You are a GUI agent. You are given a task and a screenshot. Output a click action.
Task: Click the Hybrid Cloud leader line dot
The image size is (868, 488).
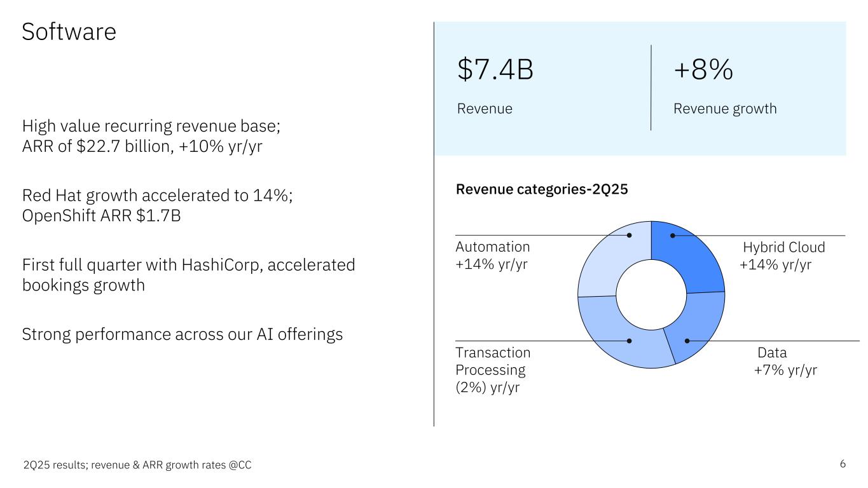673,236
